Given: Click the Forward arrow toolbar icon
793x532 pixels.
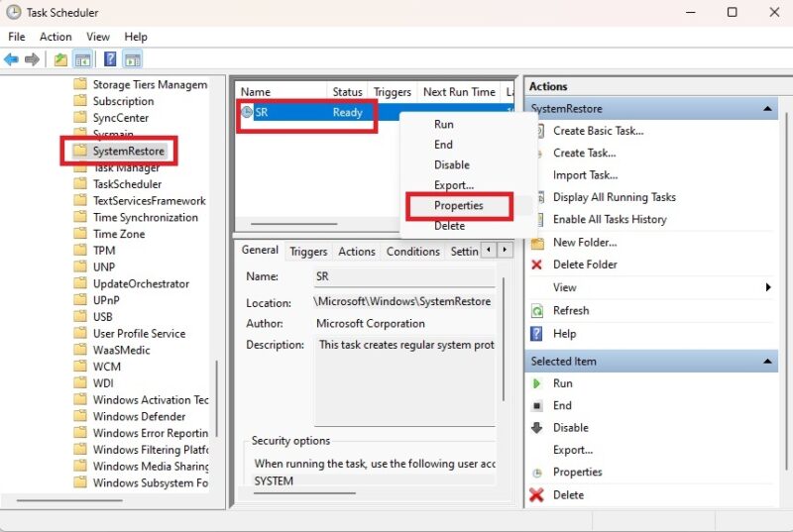Looking at the screenshot, I should (32, 59).
